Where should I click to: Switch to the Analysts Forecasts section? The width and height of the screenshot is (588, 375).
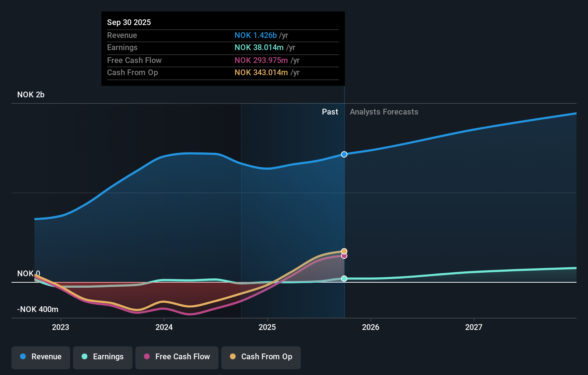(384, 112)
